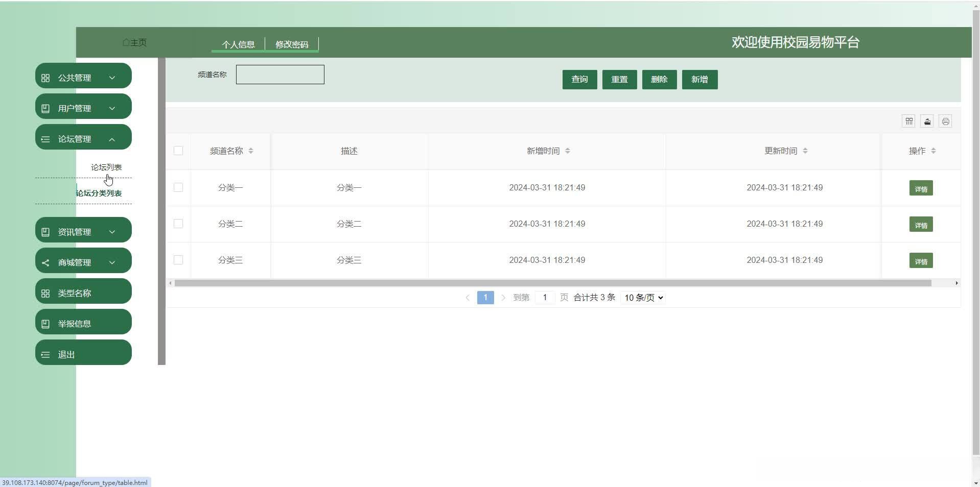Click 合计共 3 条 total text
This screenshot has width=980, height=487.
click(594, 298)
